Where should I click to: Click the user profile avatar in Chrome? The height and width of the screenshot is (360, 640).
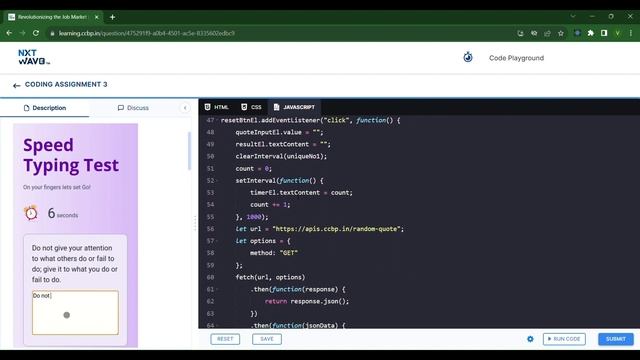pos(618,33)
